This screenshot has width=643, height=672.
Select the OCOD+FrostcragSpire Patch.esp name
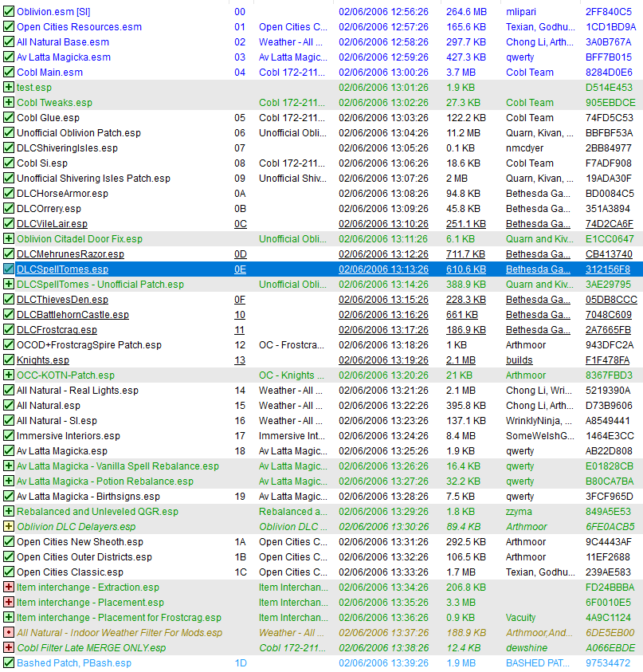(89, 345)
